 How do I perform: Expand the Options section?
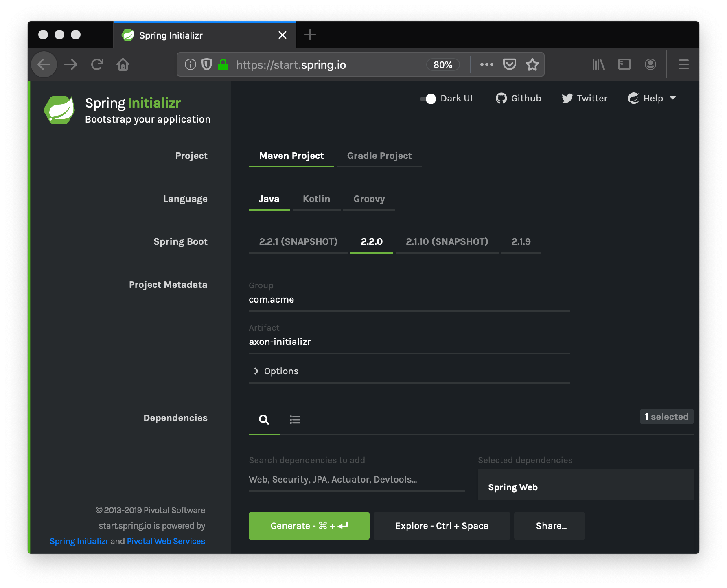coord(409,371)
